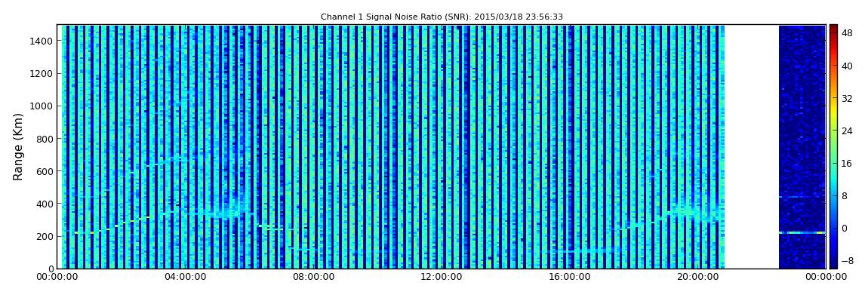Click the 04:00:00 time axis label
Image resolution: width=868 pixels, height=307 pixels.
(x=186, y=277)
